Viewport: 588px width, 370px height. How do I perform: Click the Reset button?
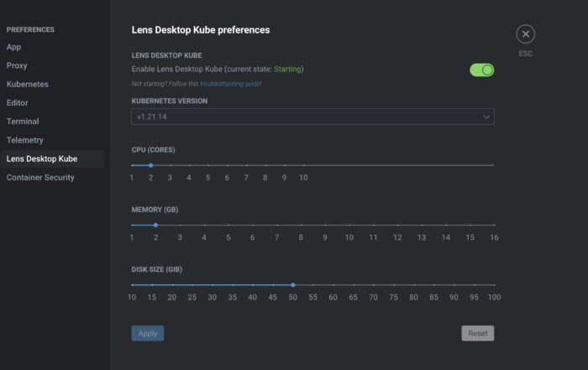478,333
